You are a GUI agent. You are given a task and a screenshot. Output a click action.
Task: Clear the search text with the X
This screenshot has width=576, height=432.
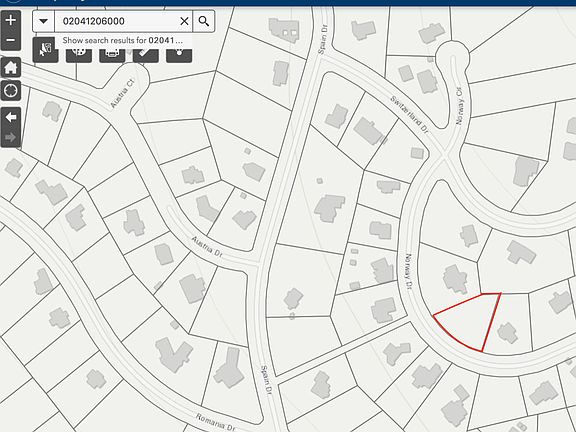[x=184, y=21]
